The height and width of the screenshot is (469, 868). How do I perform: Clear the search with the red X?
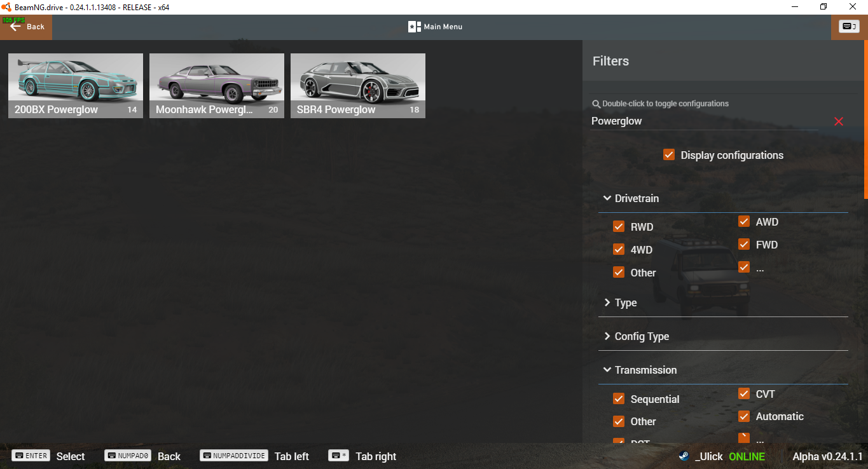839,121
